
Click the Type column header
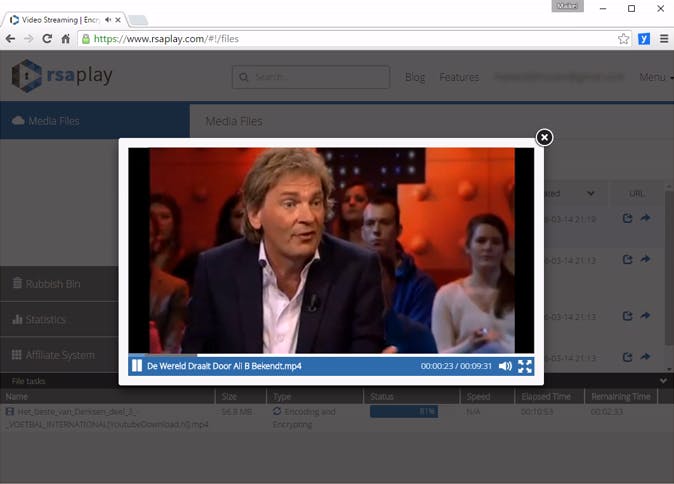(x=282, y=396)
